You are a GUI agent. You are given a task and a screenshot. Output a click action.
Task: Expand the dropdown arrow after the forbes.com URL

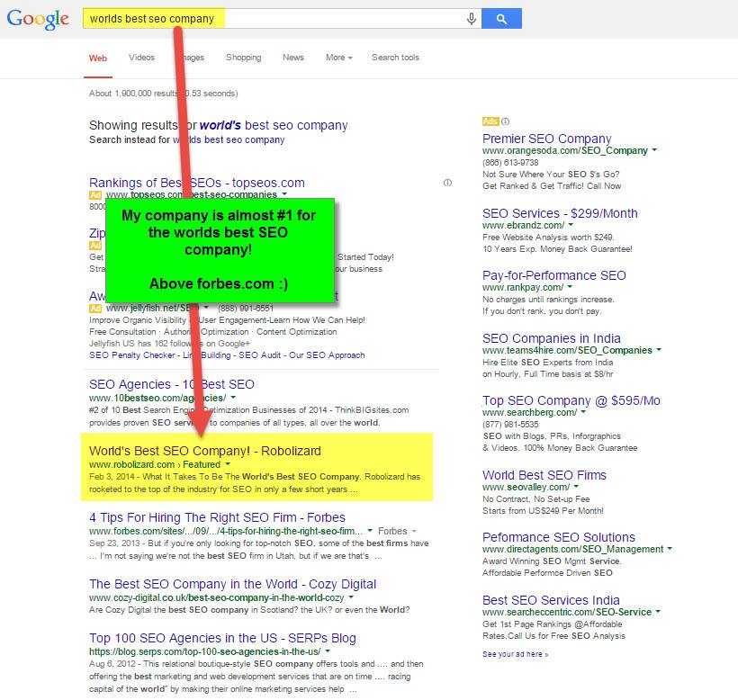(x=370, y=531)
